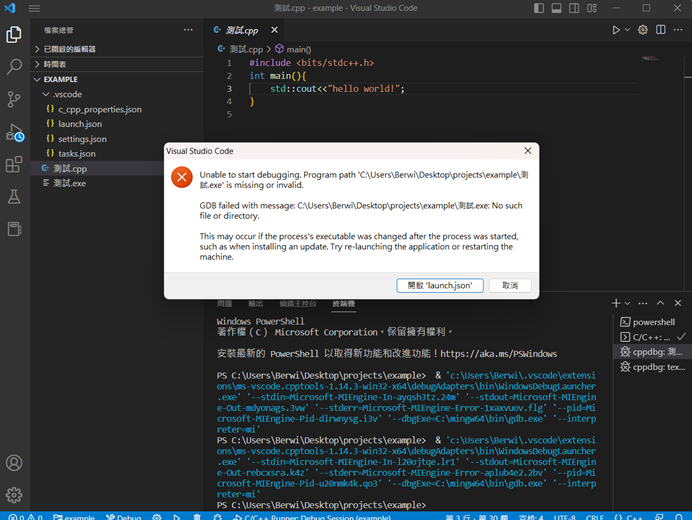692x520 pixels.
Task: Expand the 時間表 timeline section
Action: [x=117, y=64]
